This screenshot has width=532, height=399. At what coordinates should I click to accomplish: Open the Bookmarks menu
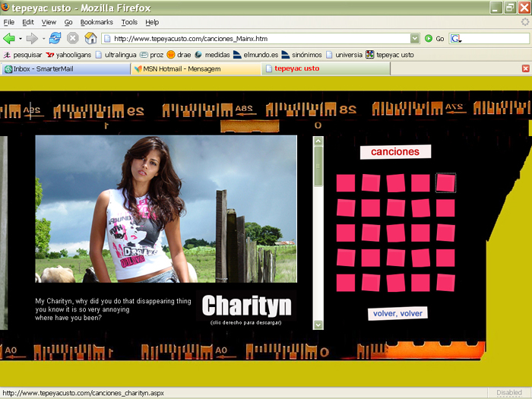tap(97, 22)
